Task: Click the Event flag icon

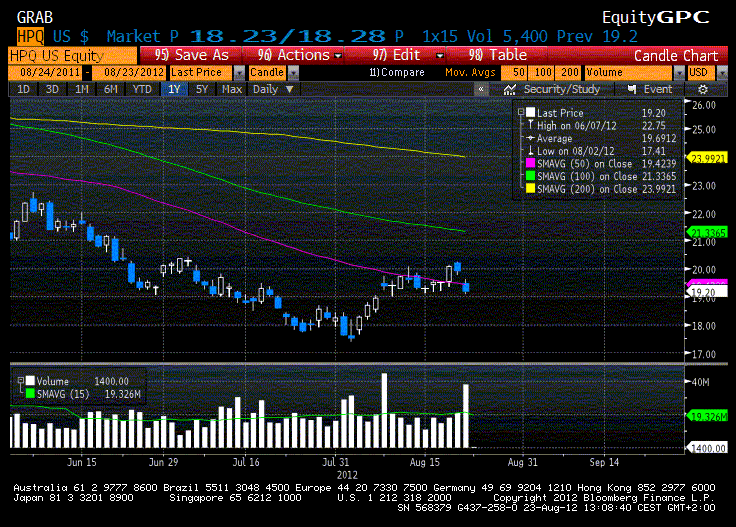Action: point(632,89)
